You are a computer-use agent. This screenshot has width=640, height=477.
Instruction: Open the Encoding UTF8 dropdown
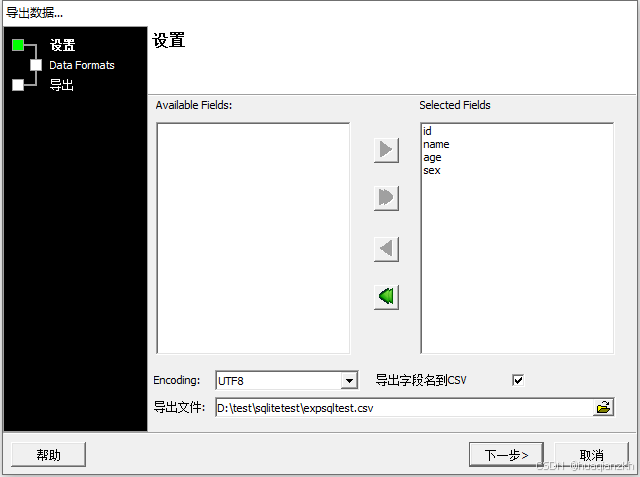pyautogui.click(x=349, y=381)
